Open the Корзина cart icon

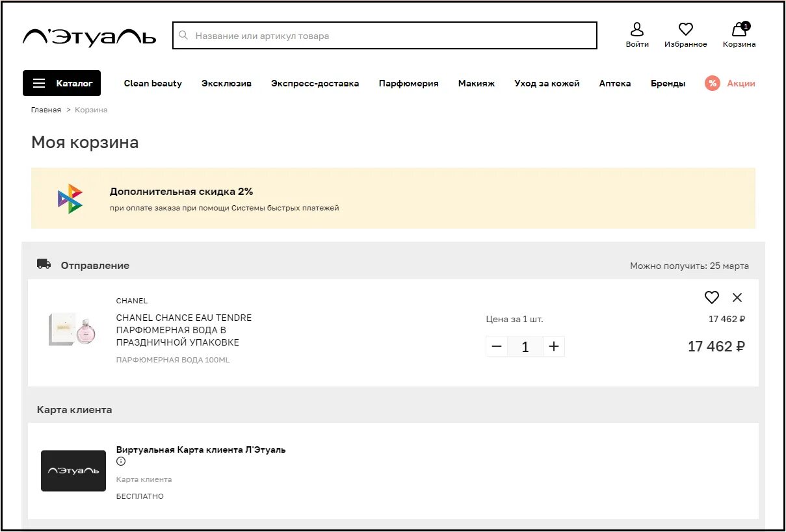[x=739, y=30]
